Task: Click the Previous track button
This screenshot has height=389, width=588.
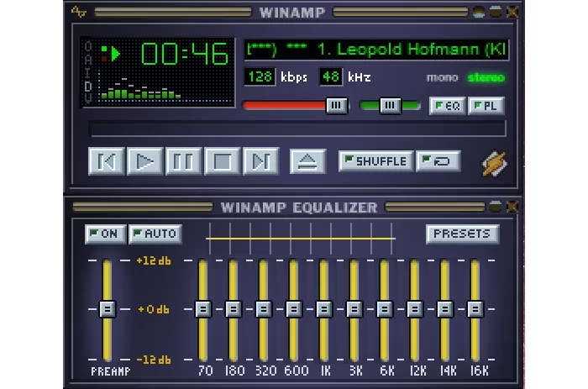Action: pyautogui.click(x=107, y=161)
